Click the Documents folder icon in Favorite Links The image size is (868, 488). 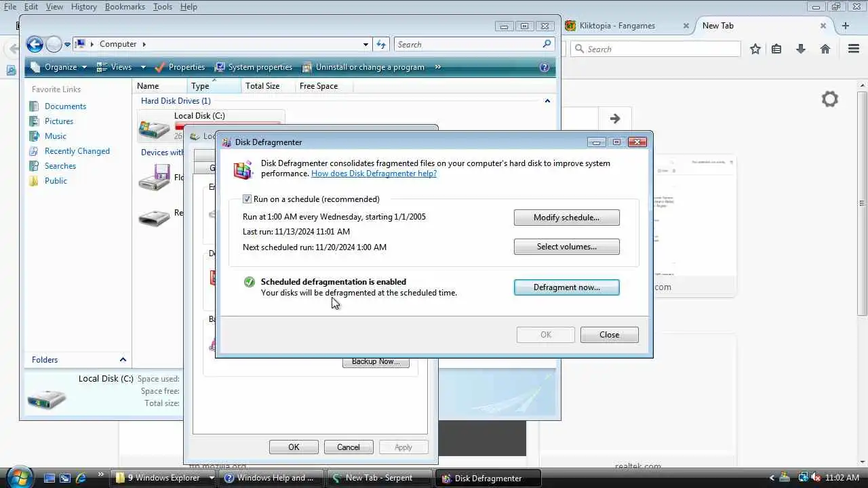tap(34, 106)
